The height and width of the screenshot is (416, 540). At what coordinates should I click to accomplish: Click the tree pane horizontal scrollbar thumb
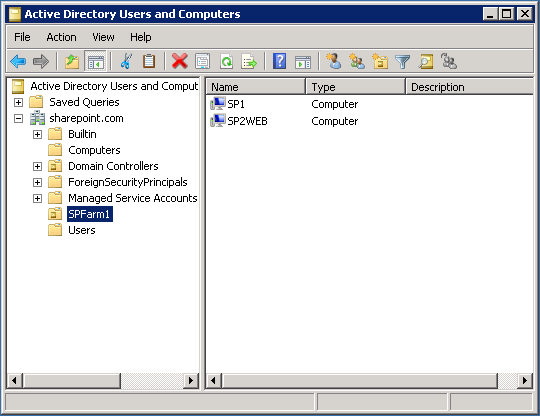tap(72, 381)
